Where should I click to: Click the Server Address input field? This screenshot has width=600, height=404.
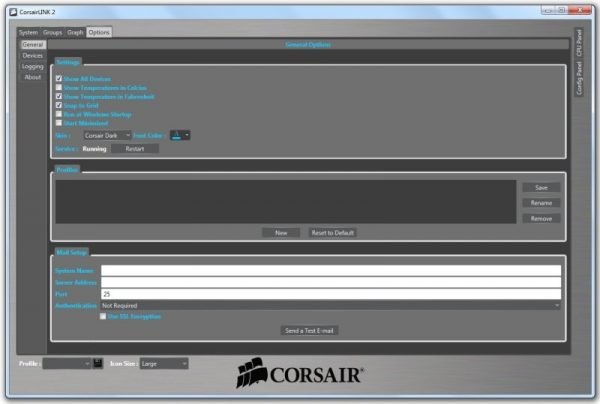pyautogui.click(x=331, y=282)
